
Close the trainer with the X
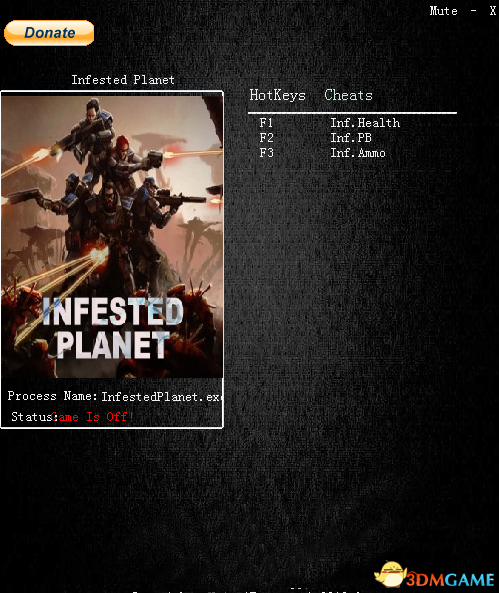[492, 11]
